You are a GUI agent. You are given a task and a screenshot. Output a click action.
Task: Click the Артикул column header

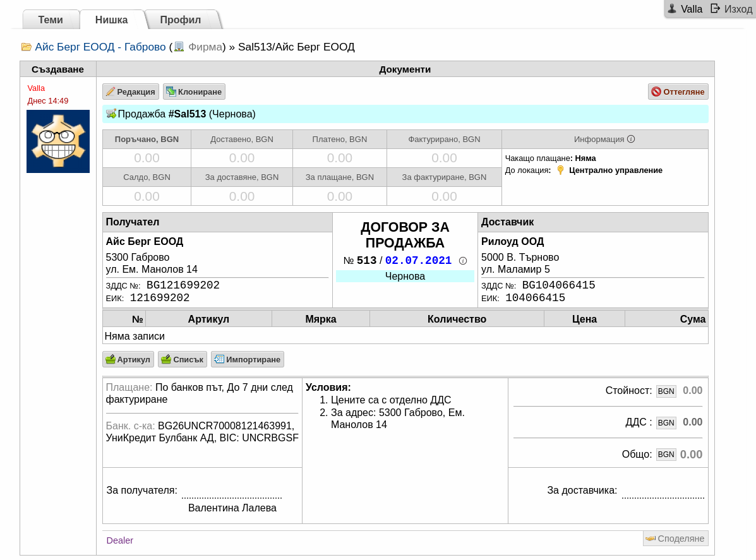pos(209,319)
